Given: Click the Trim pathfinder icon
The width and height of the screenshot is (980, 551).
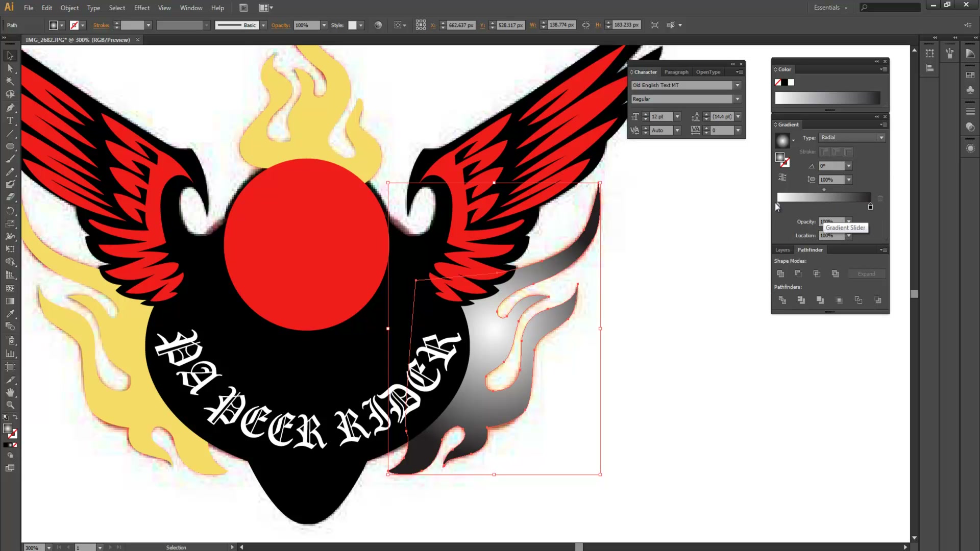Looking at the screenshot, I should pyautogui.click(x=801, y=300).
